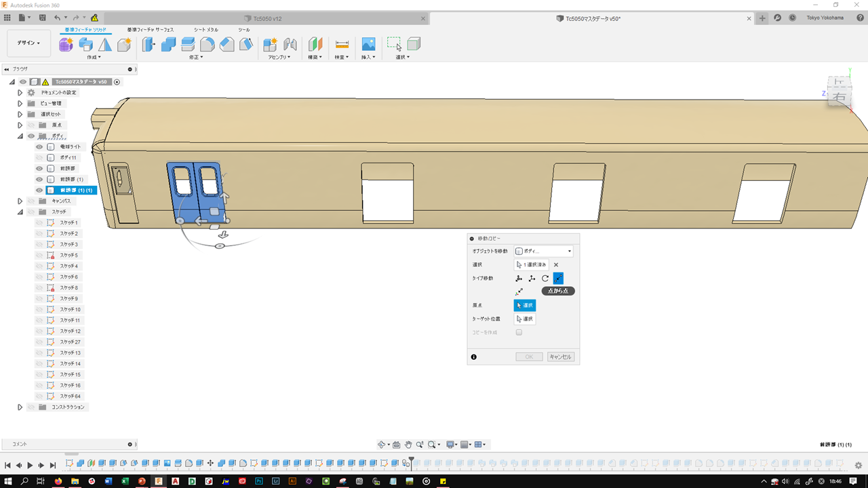This screenshot has height=488, width=868.
Task: Open the Orbit tool in navigation bar
Action: 382,445
